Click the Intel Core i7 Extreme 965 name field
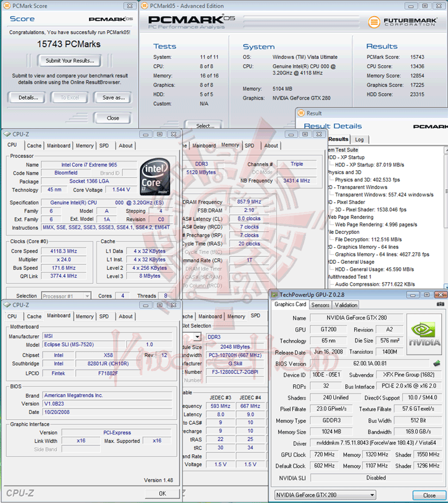 89,164
